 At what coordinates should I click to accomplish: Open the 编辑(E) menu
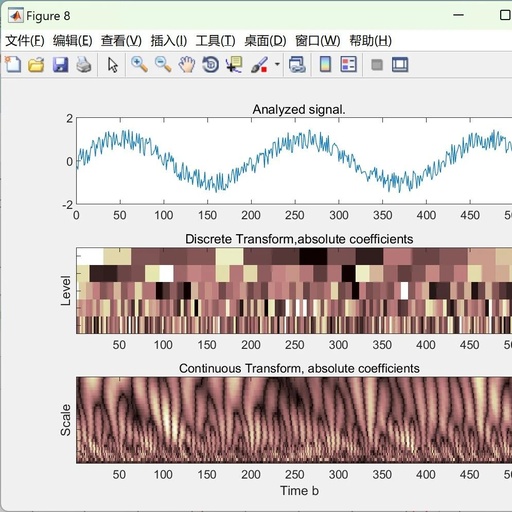[x=73, y=41]
